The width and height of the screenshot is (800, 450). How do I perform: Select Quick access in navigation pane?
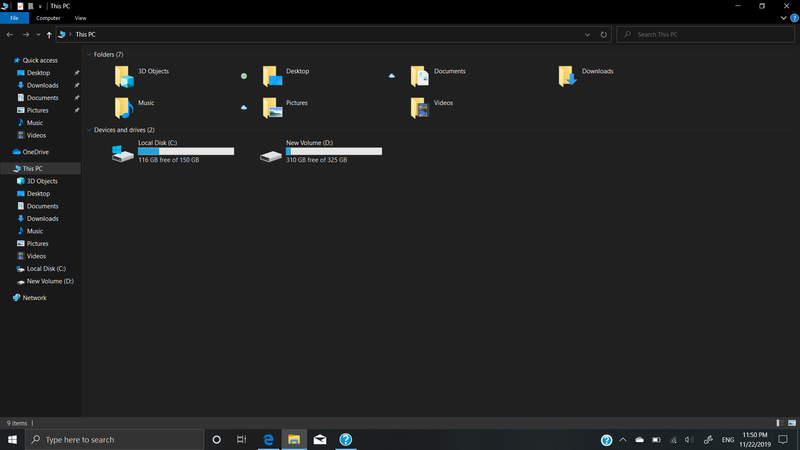[x=40, y=60]
